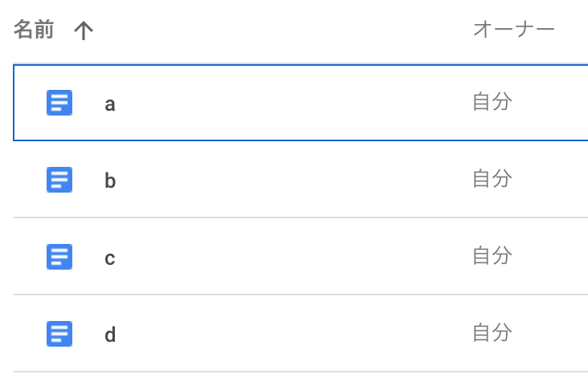This screenshot has width=588, height=390.
Task: Click the 自分 owner cell for file d
Action: pyautogui.click(x=492, y=333)
